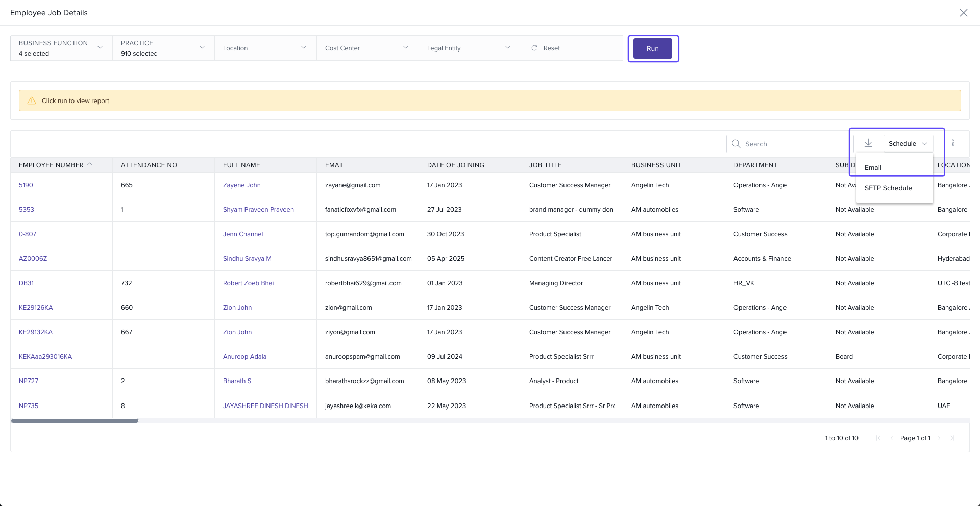Click the search magnifier icon

point(736,144)
